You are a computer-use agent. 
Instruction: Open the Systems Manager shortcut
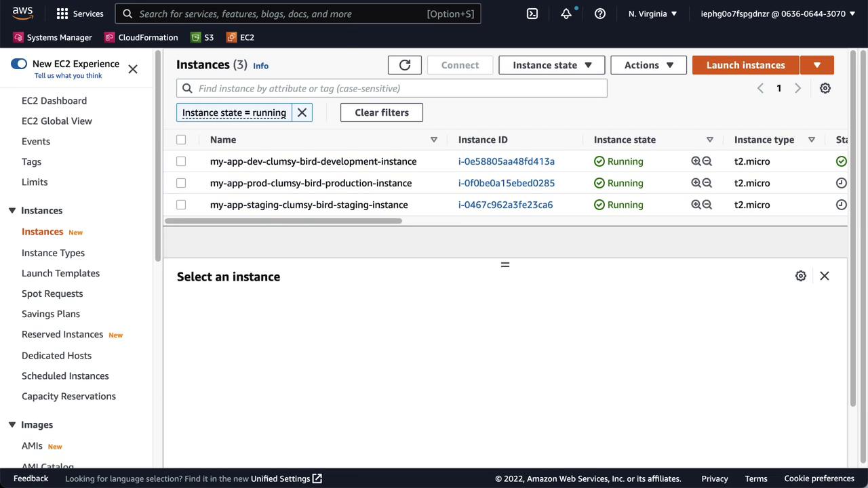coord(53,37)
